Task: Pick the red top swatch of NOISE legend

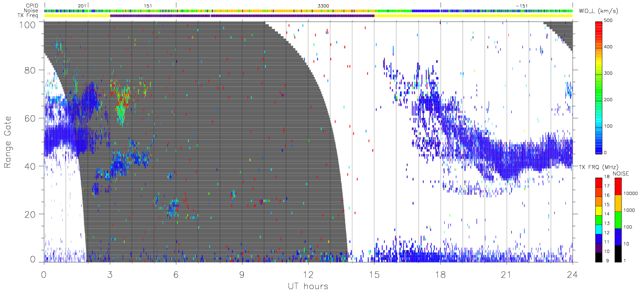Action: [x=618, y=186]
